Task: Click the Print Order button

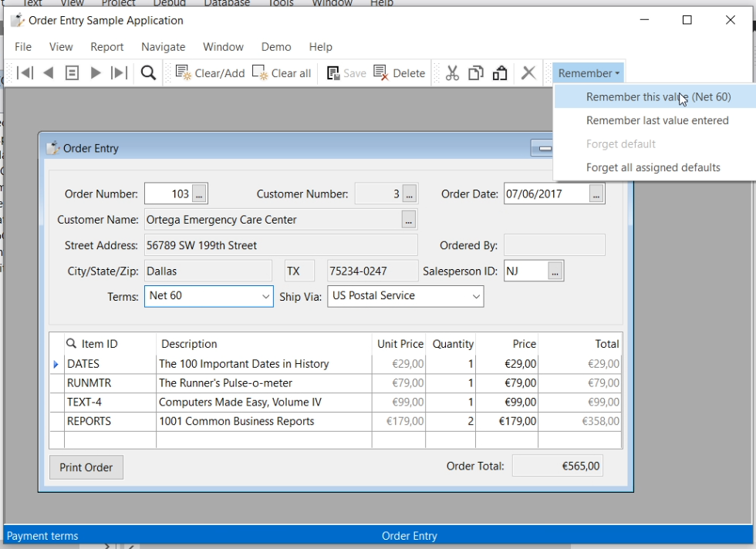Action: 86,467
